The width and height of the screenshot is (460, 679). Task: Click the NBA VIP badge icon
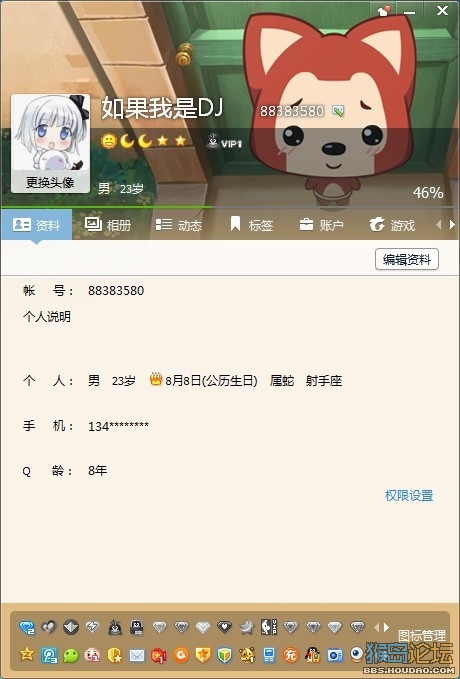point(269,627)
